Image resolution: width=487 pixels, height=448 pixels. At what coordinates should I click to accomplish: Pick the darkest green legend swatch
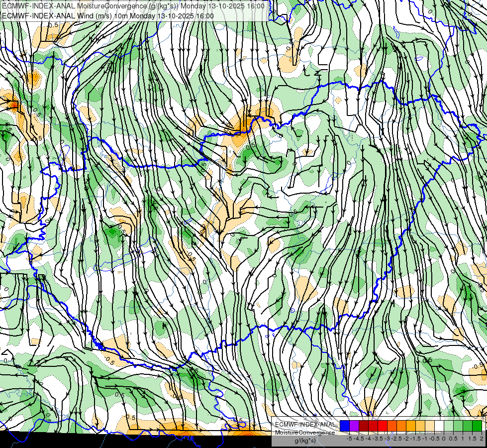click(477, 426)
